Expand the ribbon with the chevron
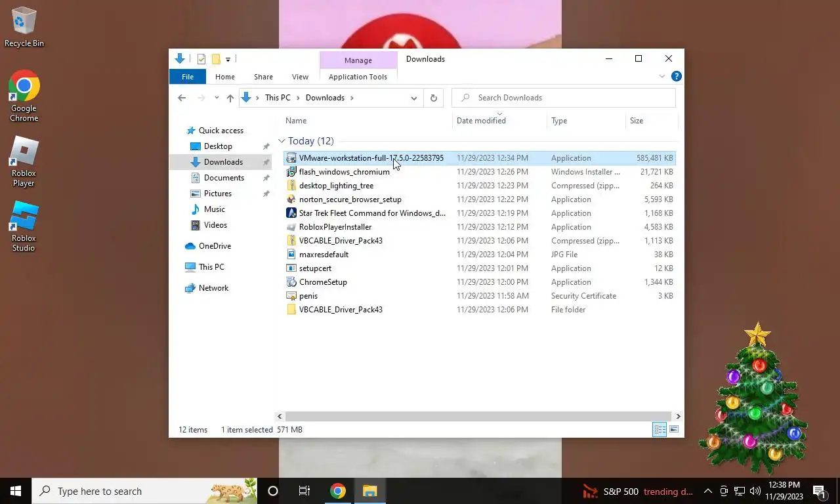 tap(662, 77)
